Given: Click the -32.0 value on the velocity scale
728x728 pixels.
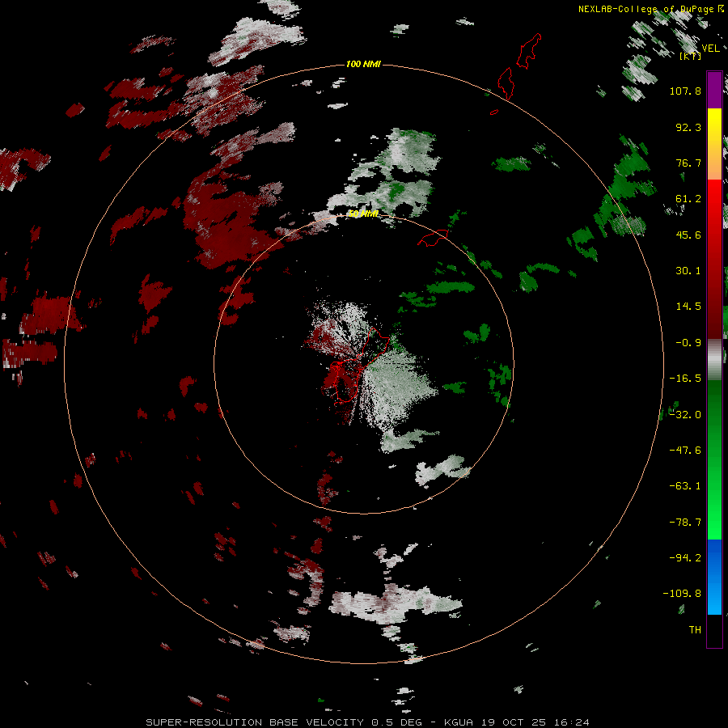Looking at the screenshot, I should (685, 415).
